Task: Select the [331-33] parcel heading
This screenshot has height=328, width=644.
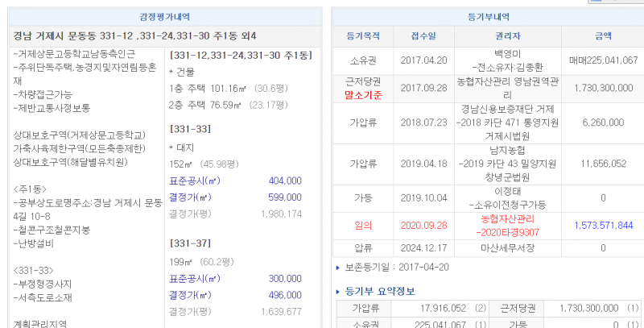Action: 190,129
